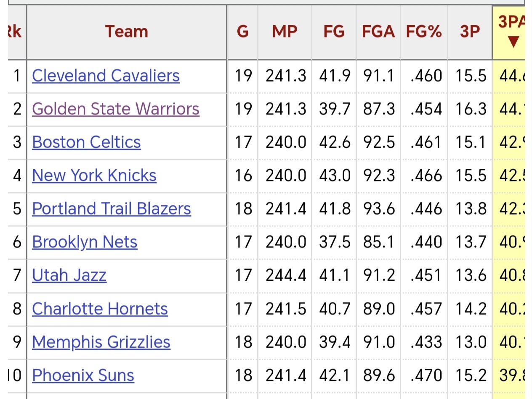Sort by the Rk rank column

coord(15,32)
